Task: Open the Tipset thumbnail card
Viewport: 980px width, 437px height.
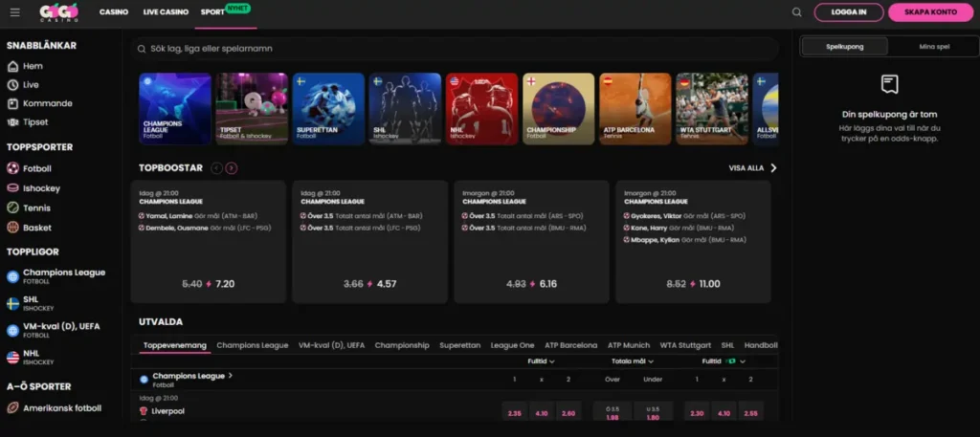Action: [x=252, y=109]
